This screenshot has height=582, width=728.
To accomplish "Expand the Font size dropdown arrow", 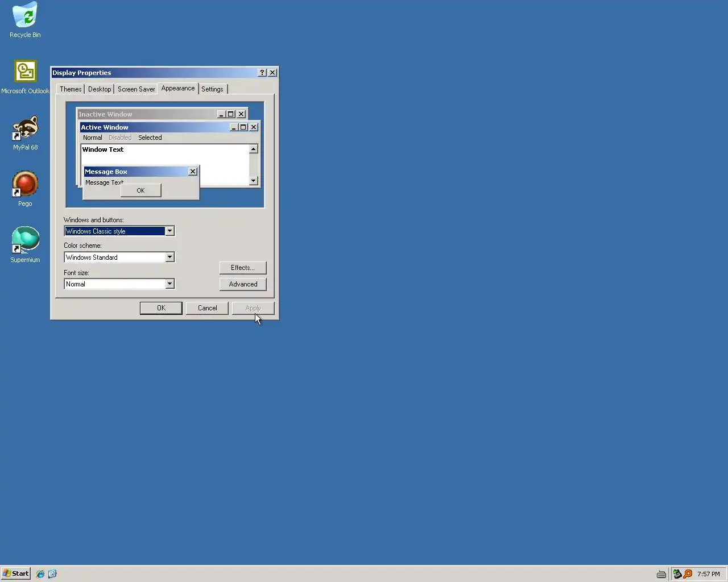I will (169, 284).
